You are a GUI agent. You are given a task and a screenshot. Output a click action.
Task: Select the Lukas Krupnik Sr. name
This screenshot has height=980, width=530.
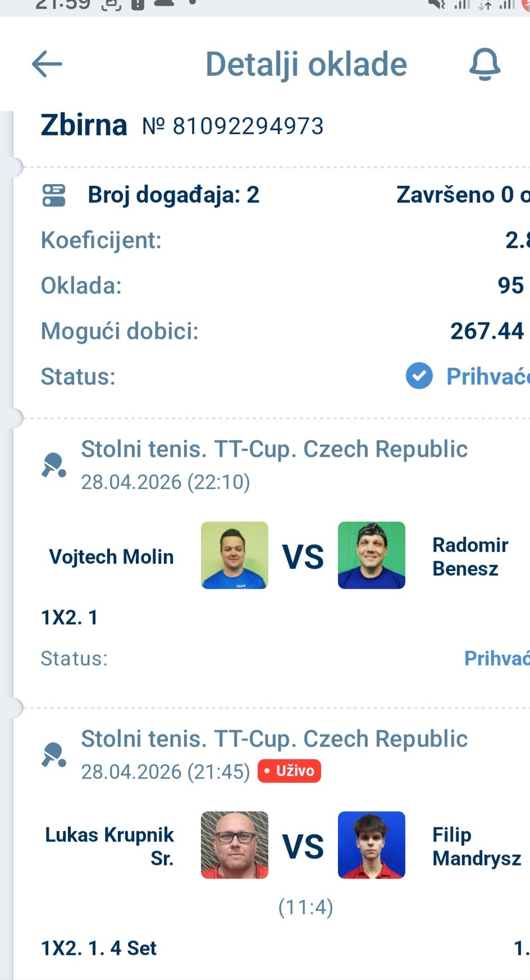(x=109, y=846)
